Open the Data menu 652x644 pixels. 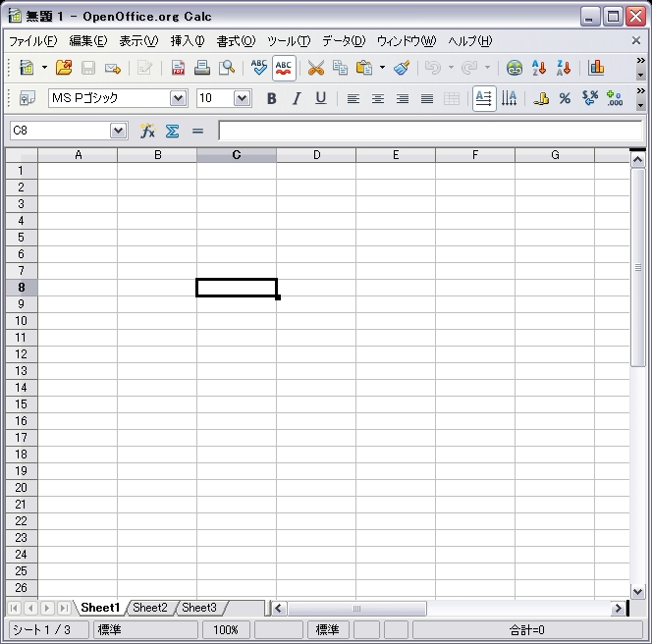pyautogui.click(x=344, y=41)
